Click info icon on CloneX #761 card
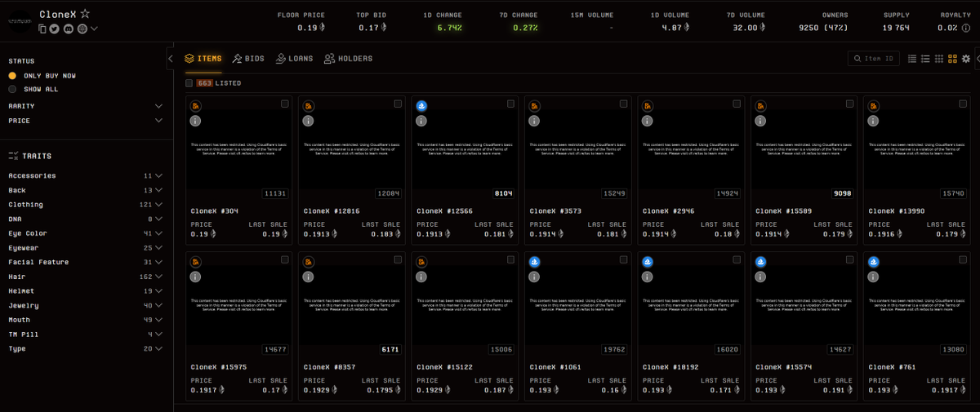Image resolution: width=980 pixels, height=412 pixels. pos(874,277)
